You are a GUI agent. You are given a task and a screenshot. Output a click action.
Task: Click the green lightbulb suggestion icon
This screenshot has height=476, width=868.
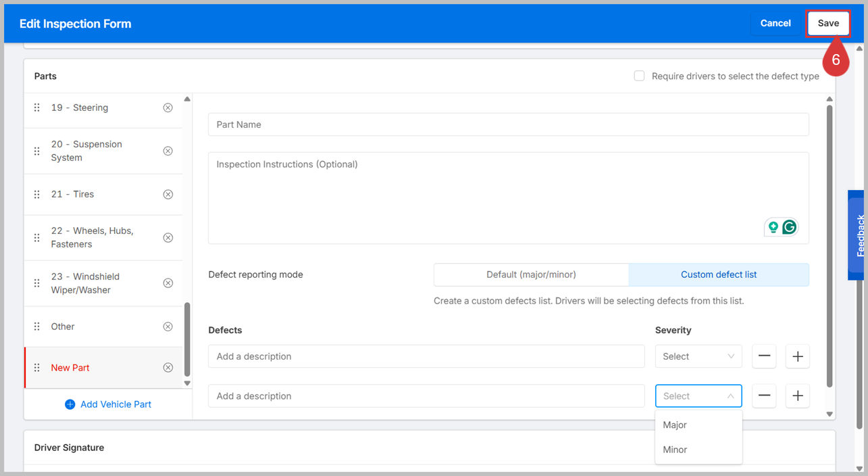773,227
